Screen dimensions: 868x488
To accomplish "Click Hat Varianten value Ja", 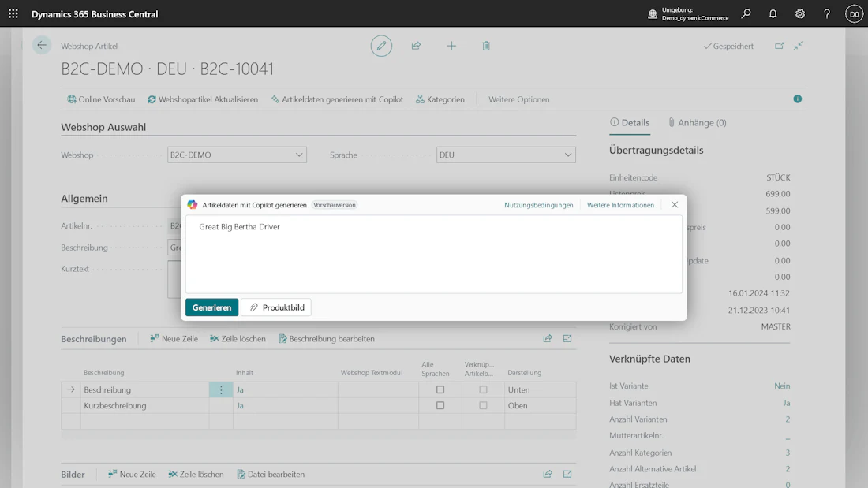I will (787, 403).
